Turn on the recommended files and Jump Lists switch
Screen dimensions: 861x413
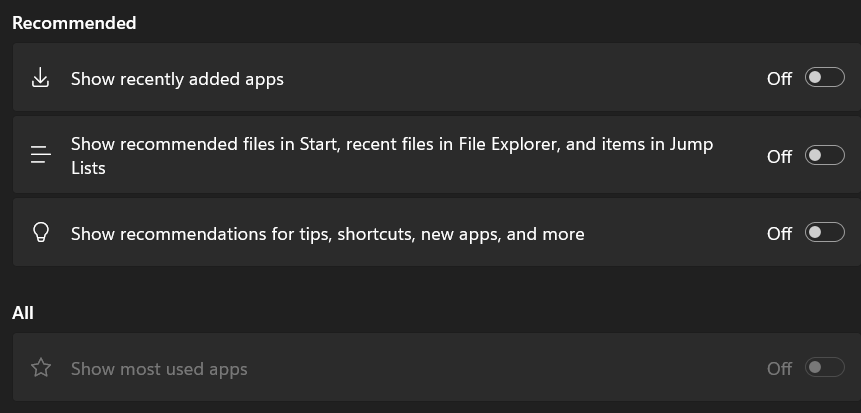[825, 156]
